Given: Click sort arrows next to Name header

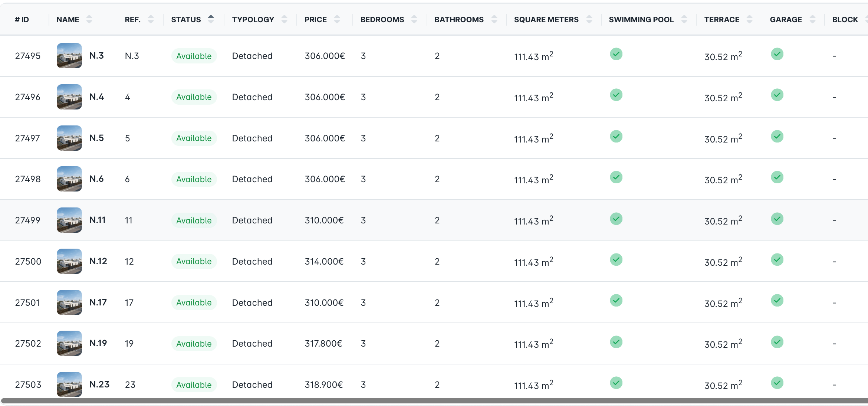Looking at the screenshot, I should 89,19.
